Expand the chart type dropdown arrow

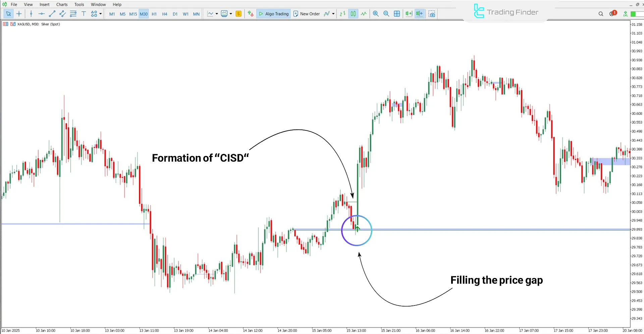pyautogui.click(x=217, y=14)
